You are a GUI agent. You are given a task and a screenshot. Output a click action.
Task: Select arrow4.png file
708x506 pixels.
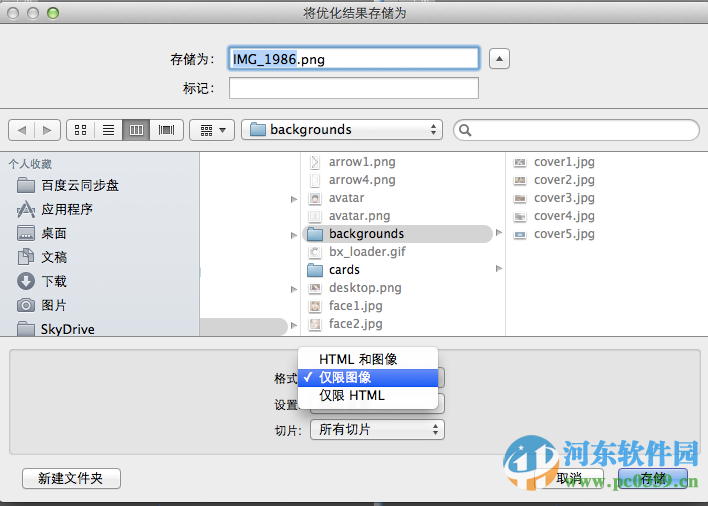352,180
